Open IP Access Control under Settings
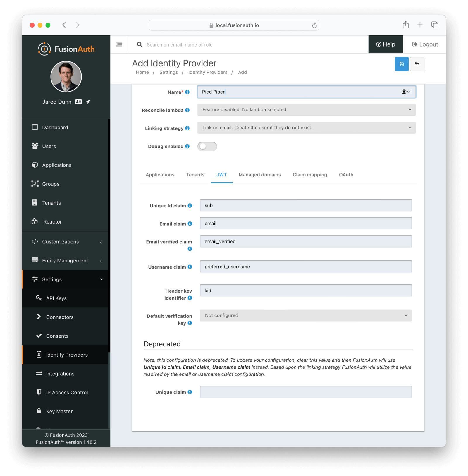The image size is (468, 476). pyautogui.click(x=65, y=393)
